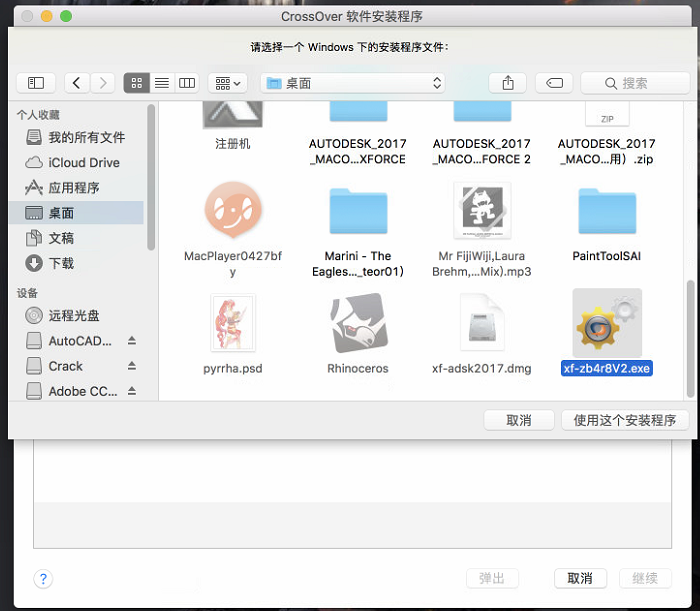This screenshot has width=700, height=611.
Task: Eject the Adobe CC volume
Action: pos(132,391)
